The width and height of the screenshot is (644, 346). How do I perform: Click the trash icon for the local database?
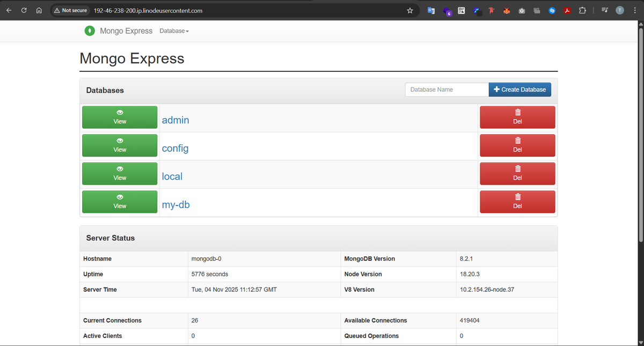click(x=517, y=168)
